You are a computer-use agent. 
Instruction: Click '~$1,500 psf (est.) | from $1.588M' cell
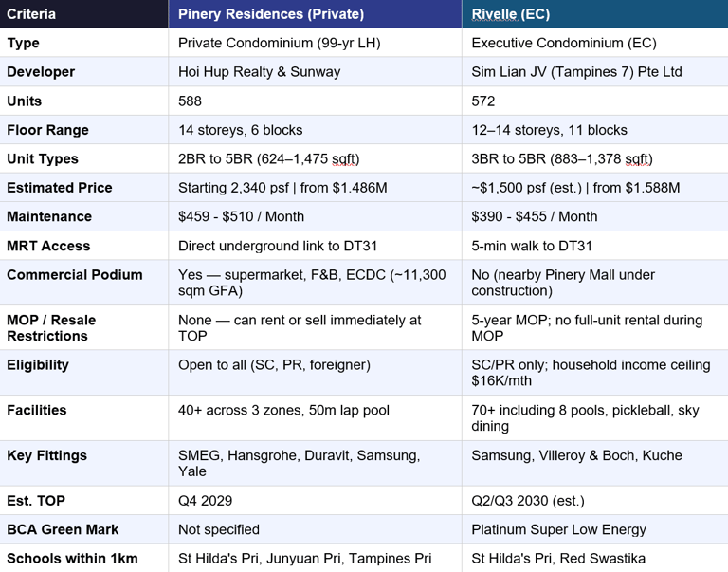point(595,187)
